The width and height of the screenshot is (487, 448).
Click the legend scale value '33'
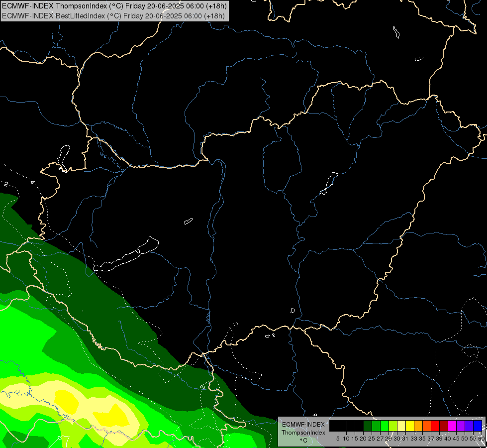pyautogui.click(x=414, y=439)
